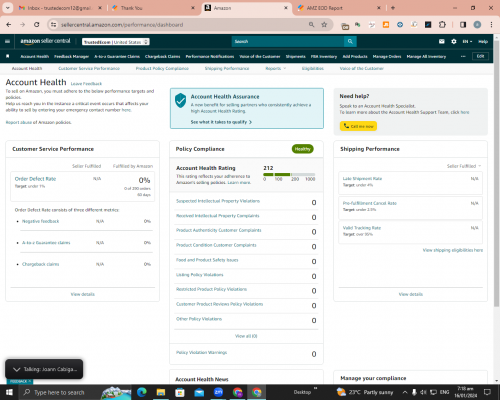Bookmark this page with the star icon
The height and width of the screenshot is (400, 500).
(x=324, y=25)
